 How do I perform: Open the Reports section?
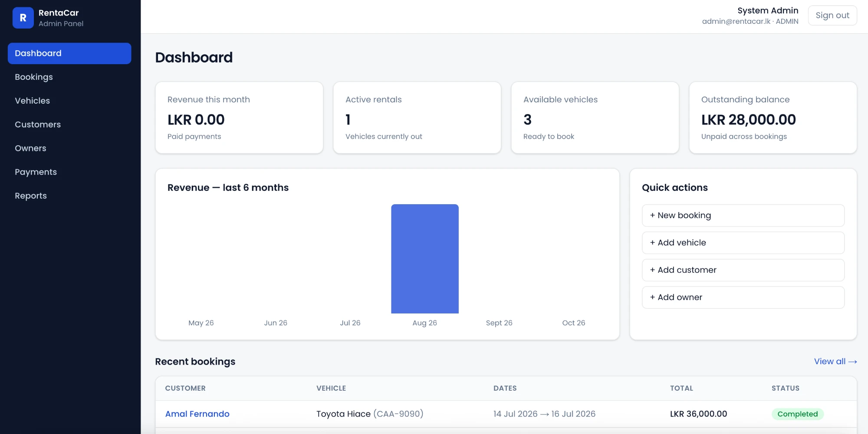(69, 196)
